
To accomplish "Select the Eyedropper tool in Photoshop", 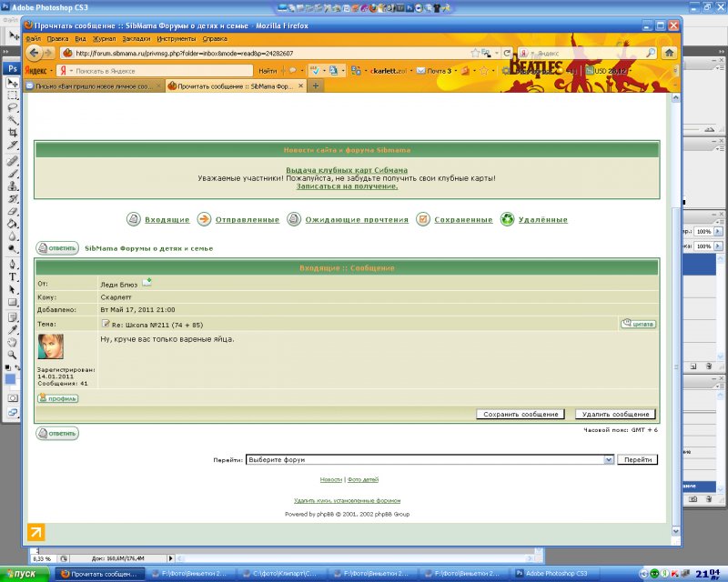I will pyautogui.click(x=13, y=330).
